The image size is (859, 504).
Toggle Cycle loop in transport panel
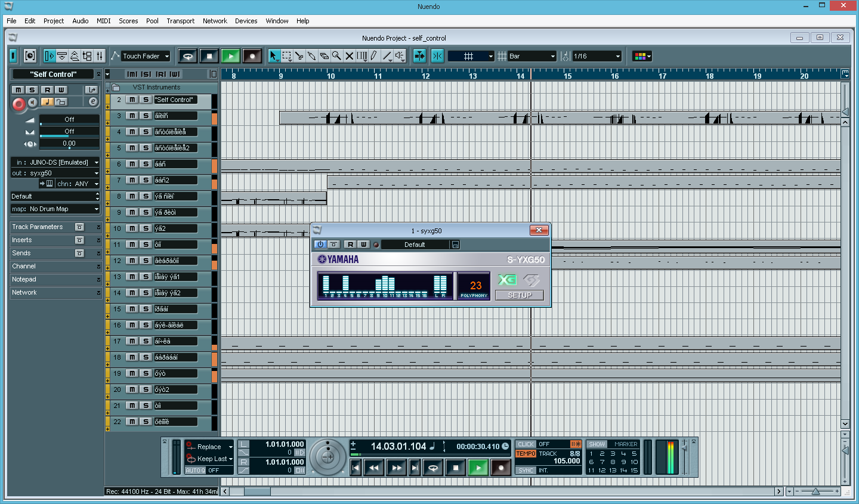click(x=434, y=468)
